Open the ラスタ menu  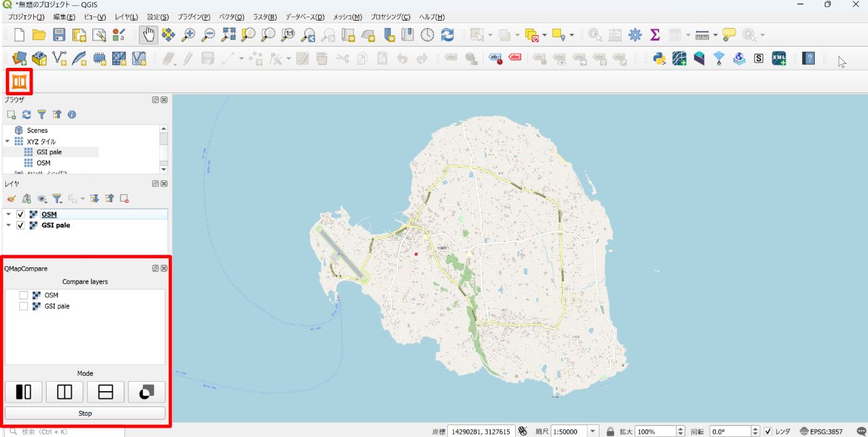coord(265,17)
